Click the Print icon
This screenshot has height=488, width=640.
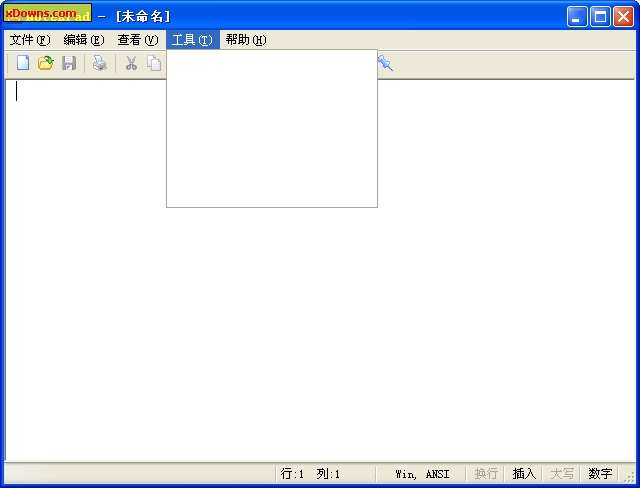[x=100, y=63]
